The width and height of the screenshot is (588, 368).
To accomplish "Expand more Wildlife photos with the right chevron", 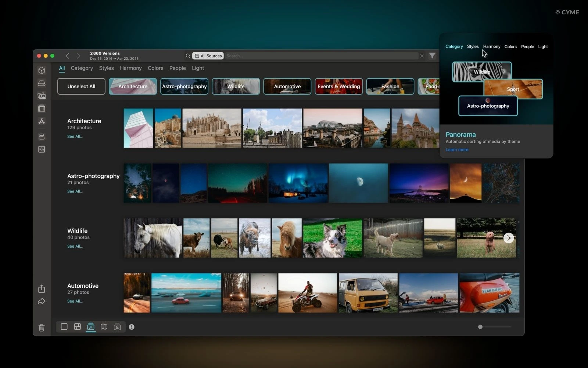I will 509,238.
